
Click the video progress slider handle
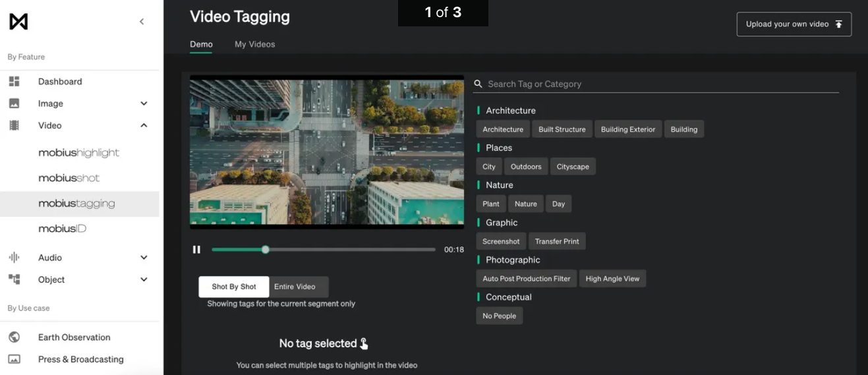[x=266, y=250]
